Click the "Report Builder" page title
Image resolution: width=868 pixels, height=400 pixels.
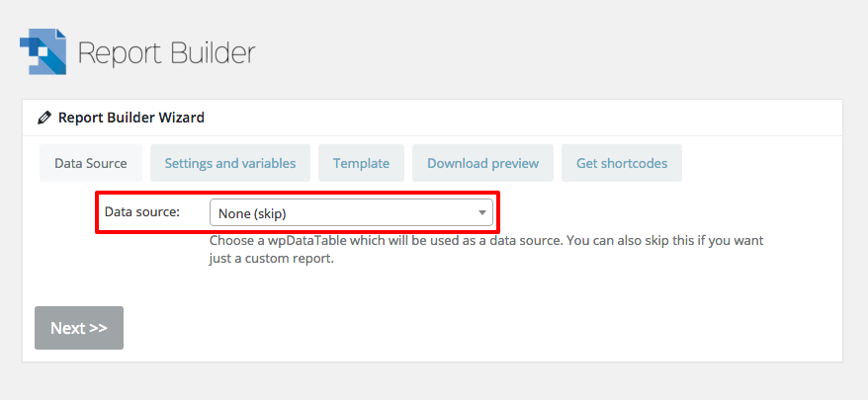click(166, 52)
